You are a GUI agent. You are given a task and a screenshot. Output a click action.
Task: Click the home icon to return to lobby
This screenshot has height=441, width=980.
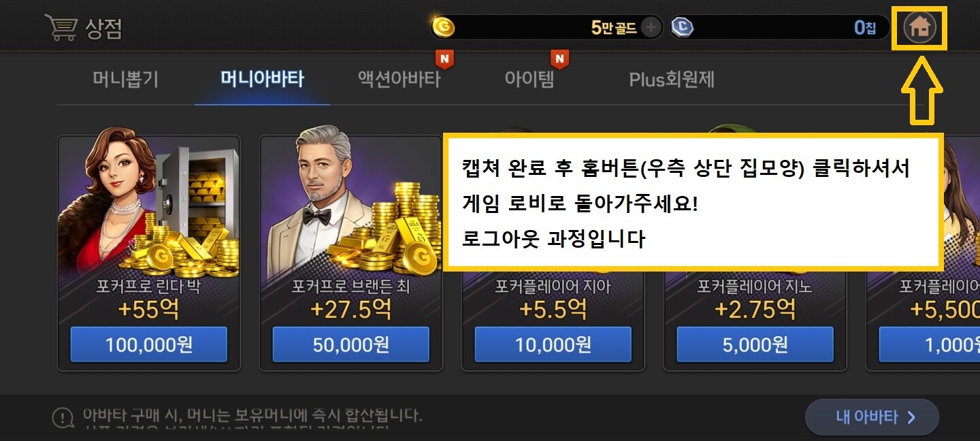click(919, 27)
